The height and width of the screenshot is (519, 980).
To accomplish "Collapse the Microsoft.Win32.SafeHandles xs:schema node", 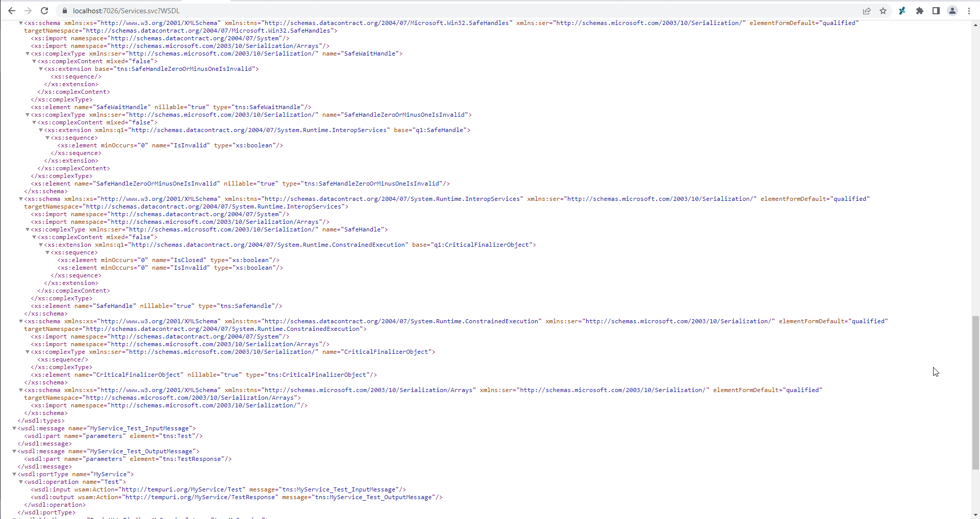I will [x=21, y=23].
